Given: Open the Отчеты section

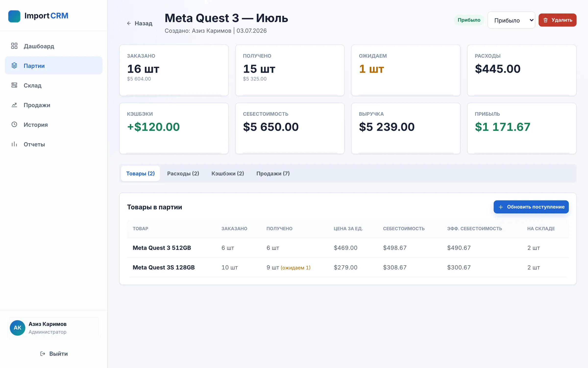Looking at the screenshot, I should 54,144.
